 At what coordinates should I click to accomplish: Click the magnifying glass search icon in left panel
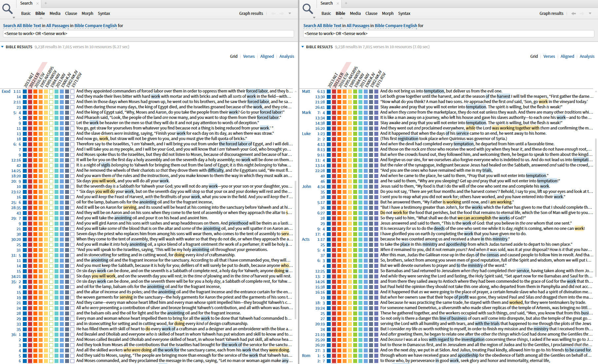(7, 9)
